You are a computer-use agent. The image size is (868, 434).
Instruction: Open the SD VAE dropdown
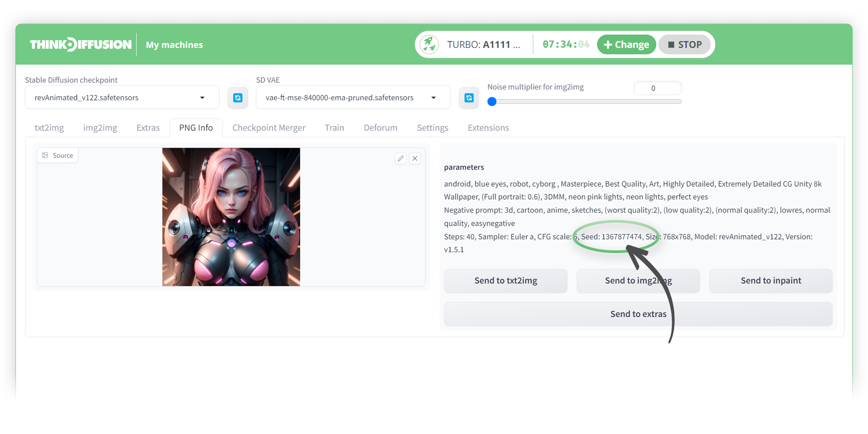coord(353,97)
